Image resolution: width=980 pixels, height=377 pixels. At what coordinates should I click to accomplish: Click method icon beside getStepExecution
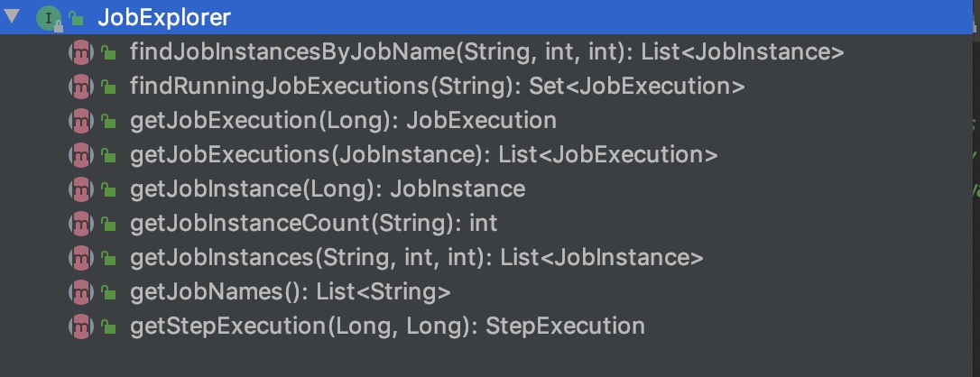pos(81,326)
